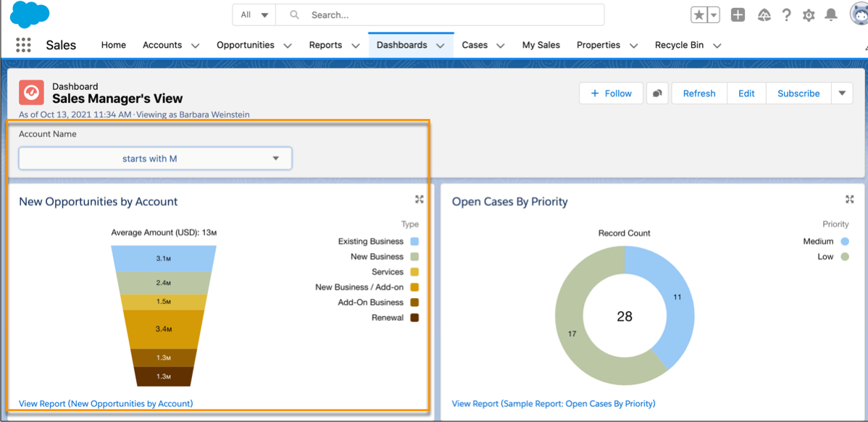Click the Sales app name label
Screen dimensions: 868x422
pos(61,46)
